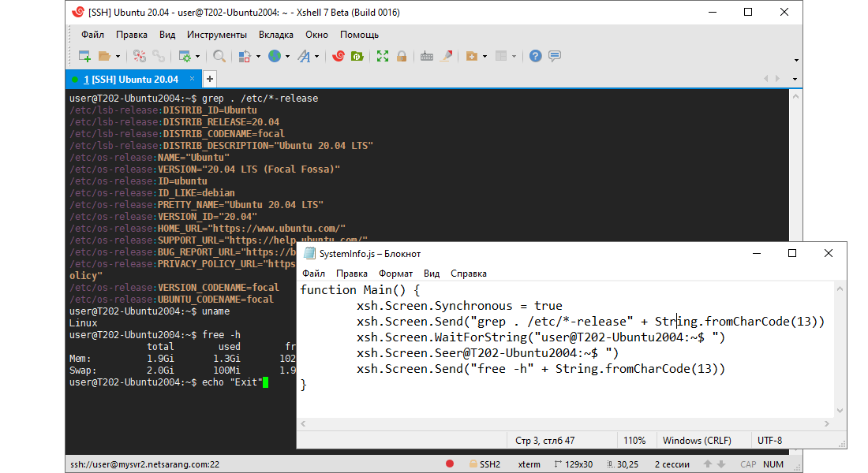Image resolution: width=868 pixels, height=473 pixels.
Task: Open the Вкладка menu in Xshell
Action: click(275, 35)
